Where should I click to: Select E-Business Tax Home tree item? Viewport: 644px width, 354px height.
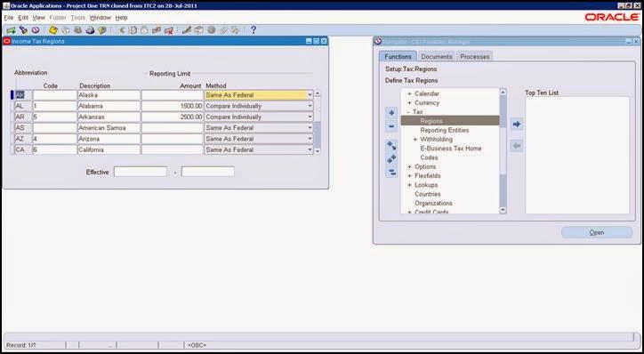point(451,149)
